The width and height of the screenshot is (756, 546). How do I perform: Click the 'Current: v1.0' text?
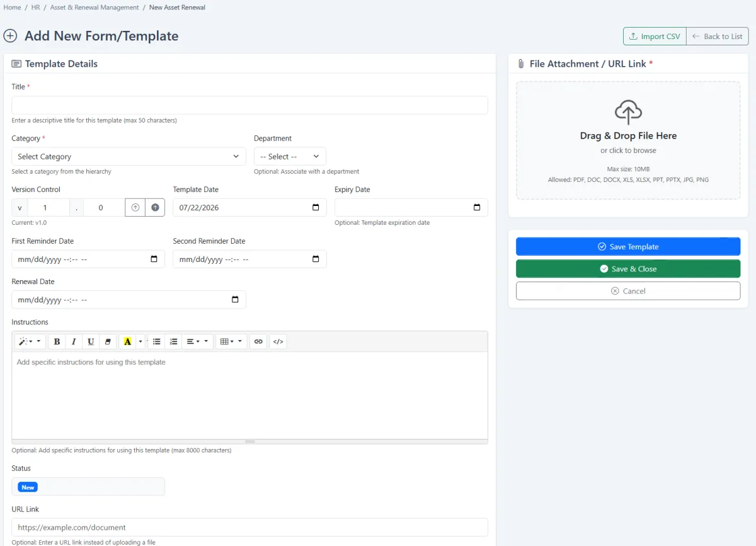(29, 222)
